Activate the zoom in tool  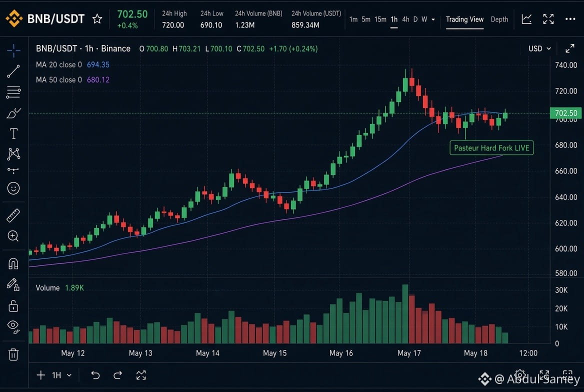click(13, 236)
